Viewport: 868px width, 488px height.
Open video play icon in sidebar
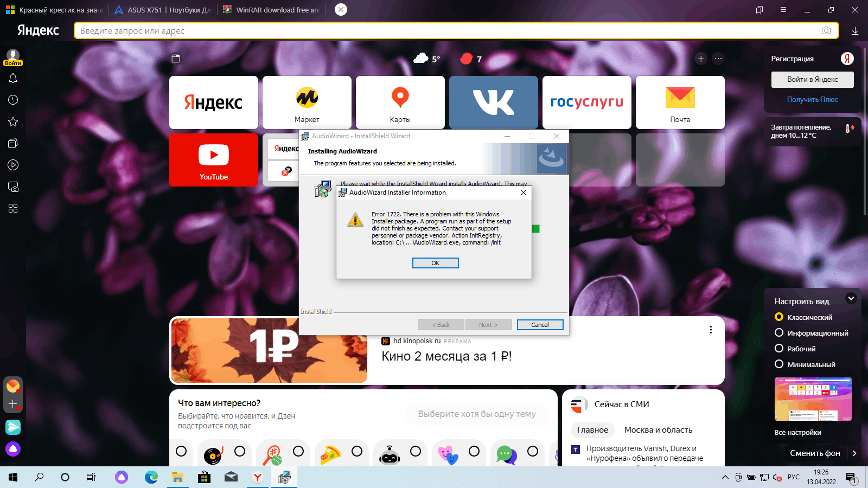pos(13,165)
